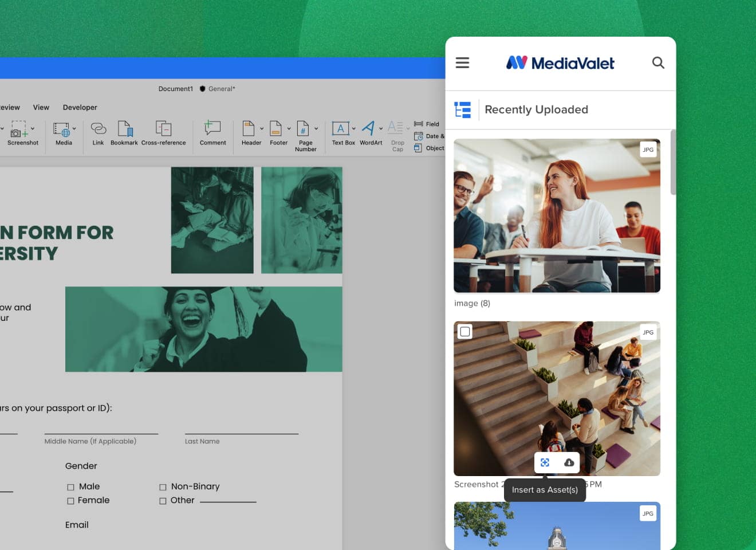
Task: Click the Header icon
Action: (248, 128)
